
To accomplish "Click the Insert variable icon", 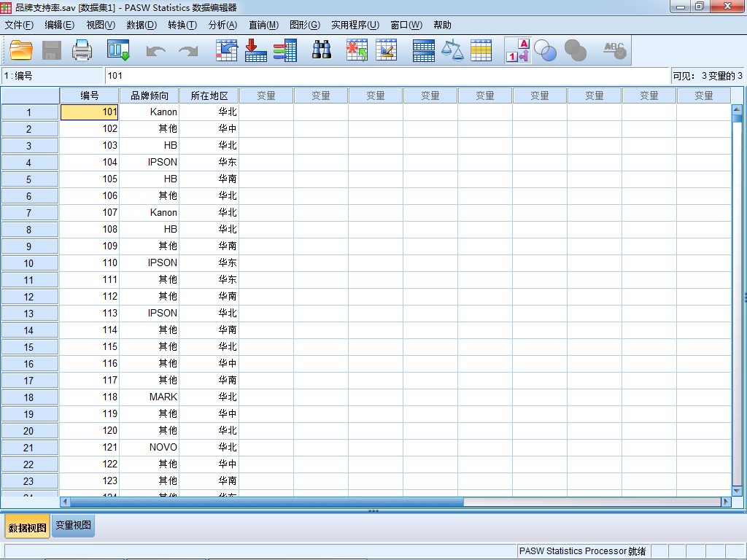I will [387, 50].
